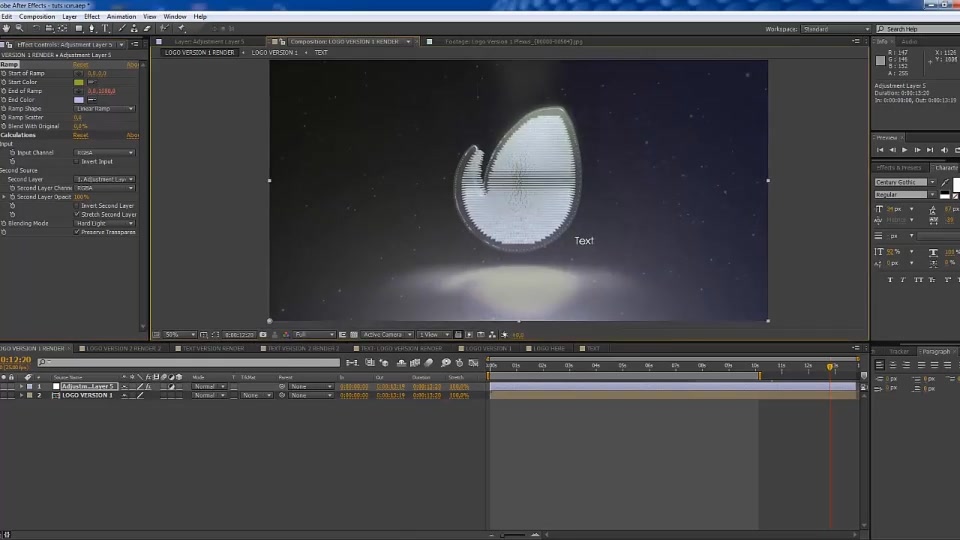Screen dimensions: 960x540
Task: Switch to TEXT VERSION RENDER timeline tab
Action: tap(213, 348)
